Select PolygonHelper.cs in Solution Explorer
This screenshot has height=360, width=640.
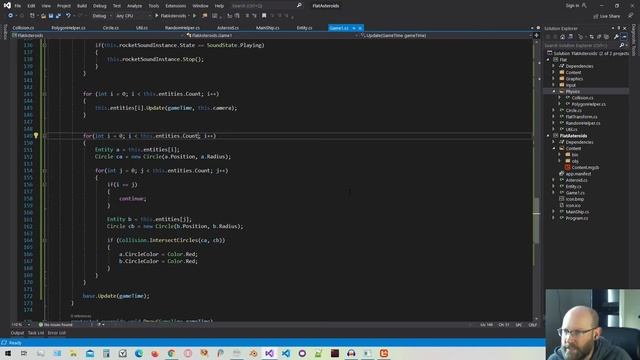click(x=589, y=104)
